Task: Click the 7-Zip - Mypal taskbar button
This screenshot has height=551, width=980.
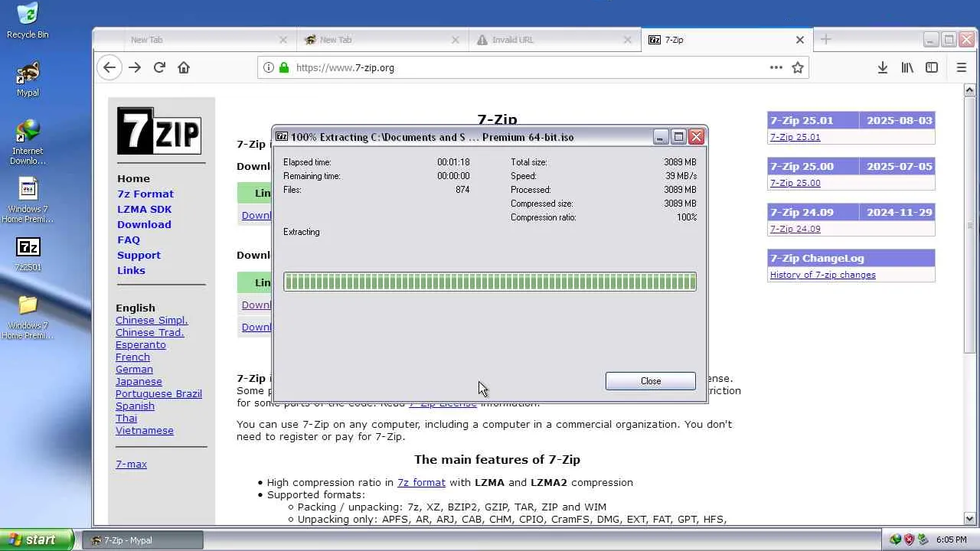Action: coord(142,540)
